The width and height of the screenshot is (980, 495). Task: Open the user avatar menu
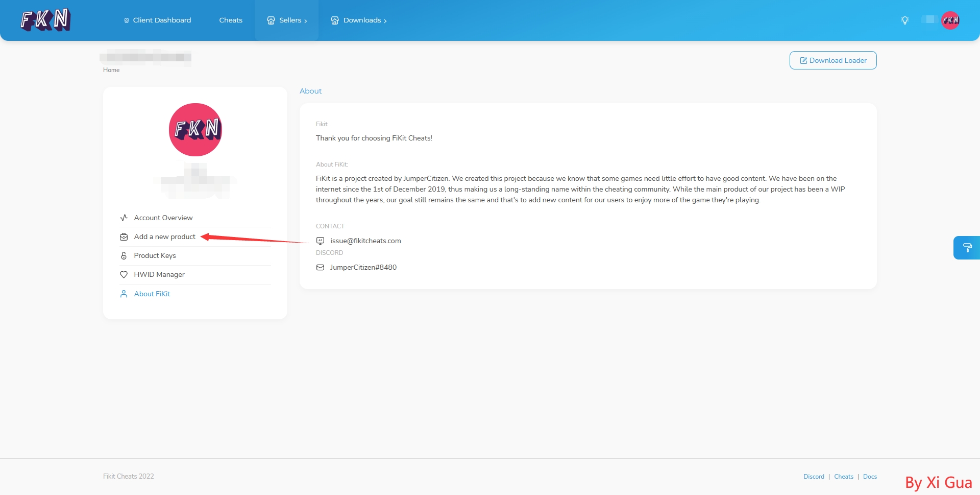950,20
